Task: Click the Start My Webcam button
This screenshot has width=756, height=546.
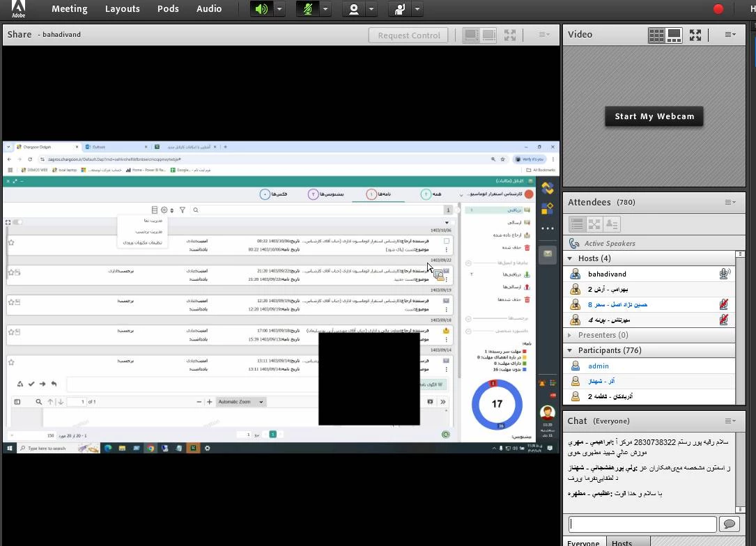Action: click(654, 116)
